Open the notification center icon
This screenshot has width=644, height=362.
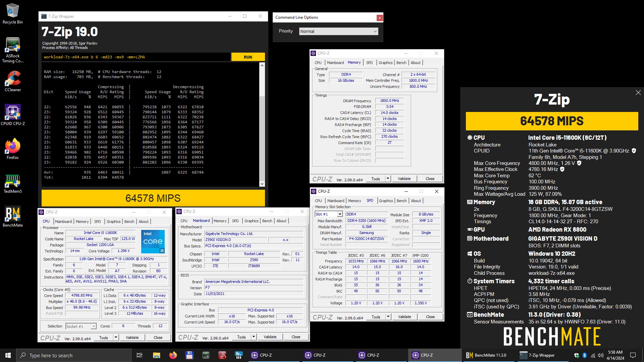point(633,355)
